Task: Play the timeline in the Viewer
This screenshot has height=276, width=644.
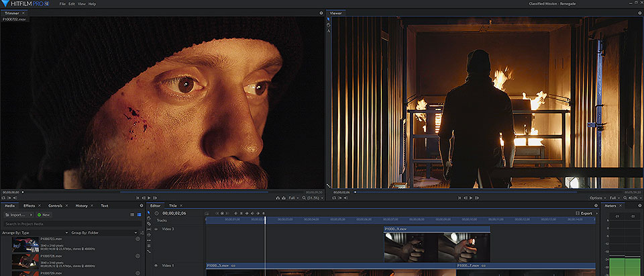Action: (471, 198)
